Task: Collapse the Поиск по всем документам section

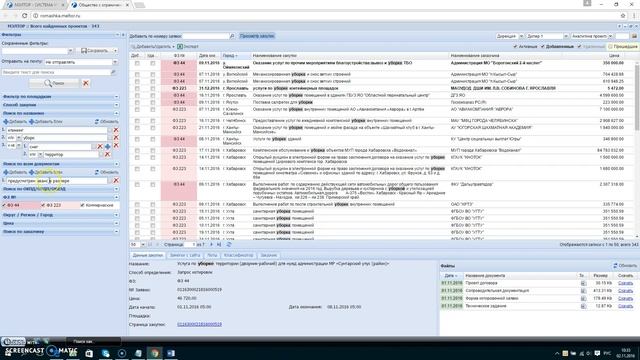Action: pos(116,164)
